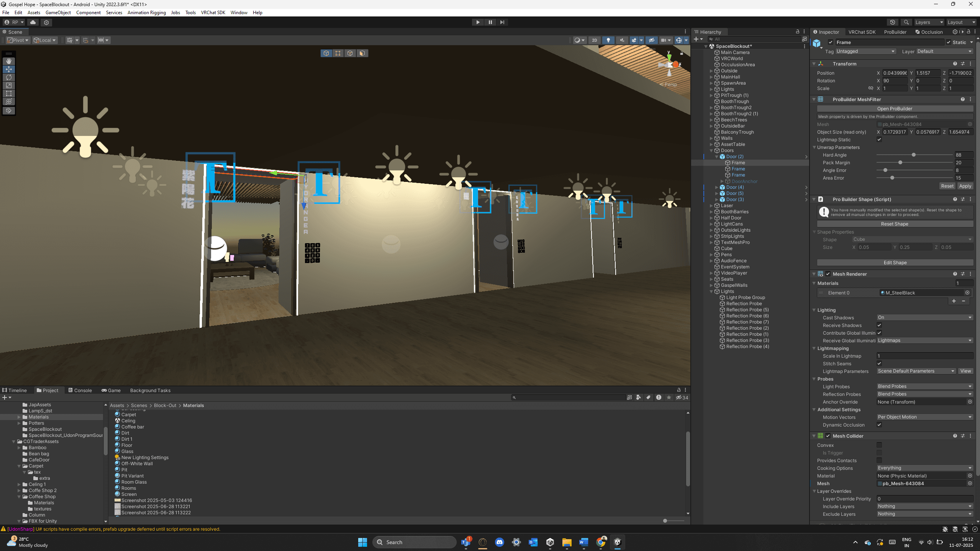Toggle the Static checkbox
This screenshot has height=551, width=980.
point(949,43)
